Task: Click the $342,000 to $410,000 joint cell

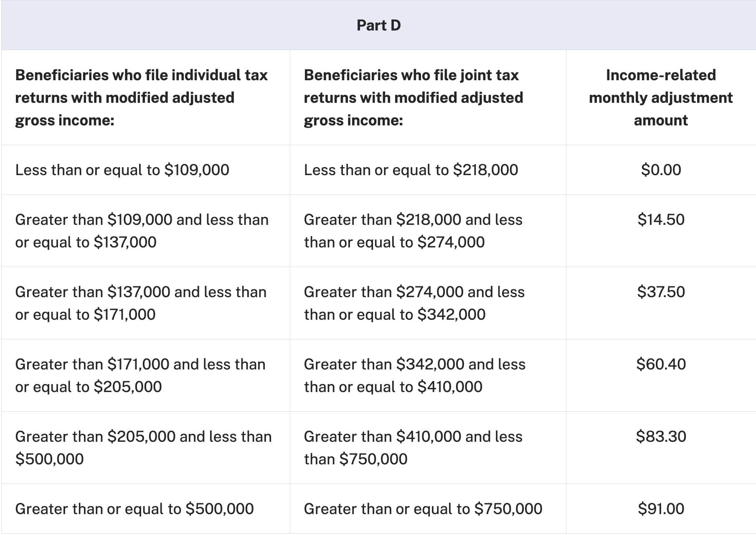Action: click(x=414, y=375)
